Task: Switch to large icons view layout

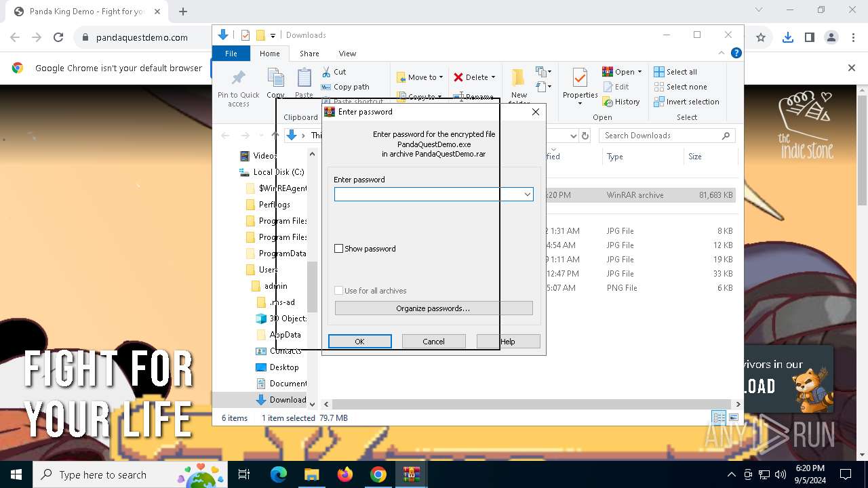Action: point(733,418)
